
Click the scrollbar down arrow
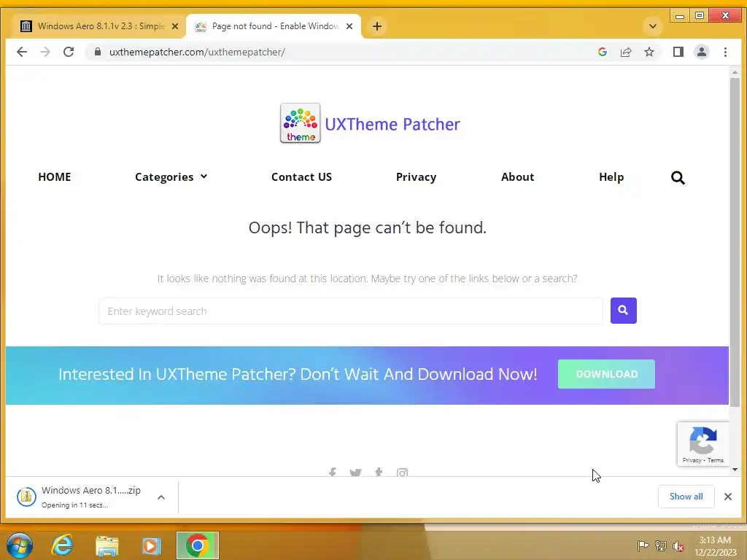click(x=735, y=470)
